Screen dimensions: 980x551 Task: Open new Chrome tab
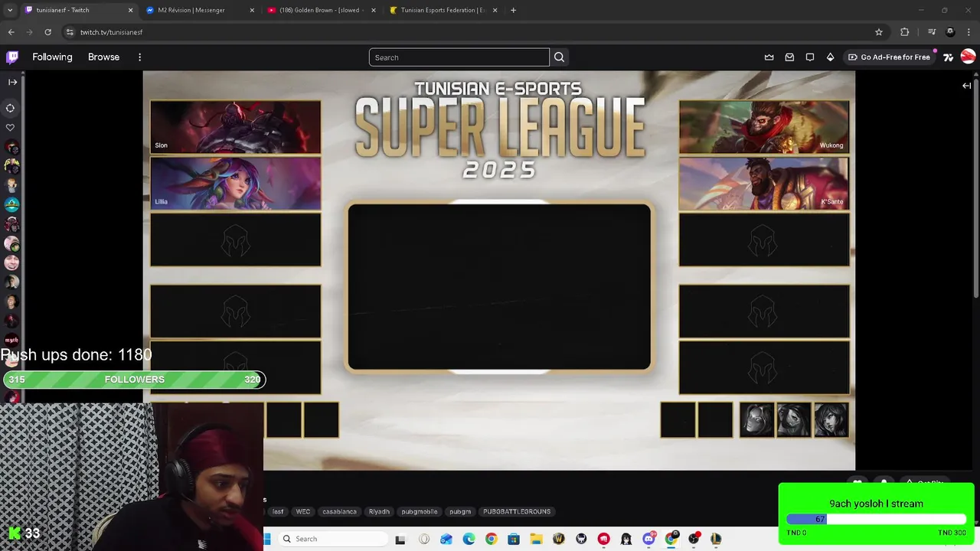point(513,10)
